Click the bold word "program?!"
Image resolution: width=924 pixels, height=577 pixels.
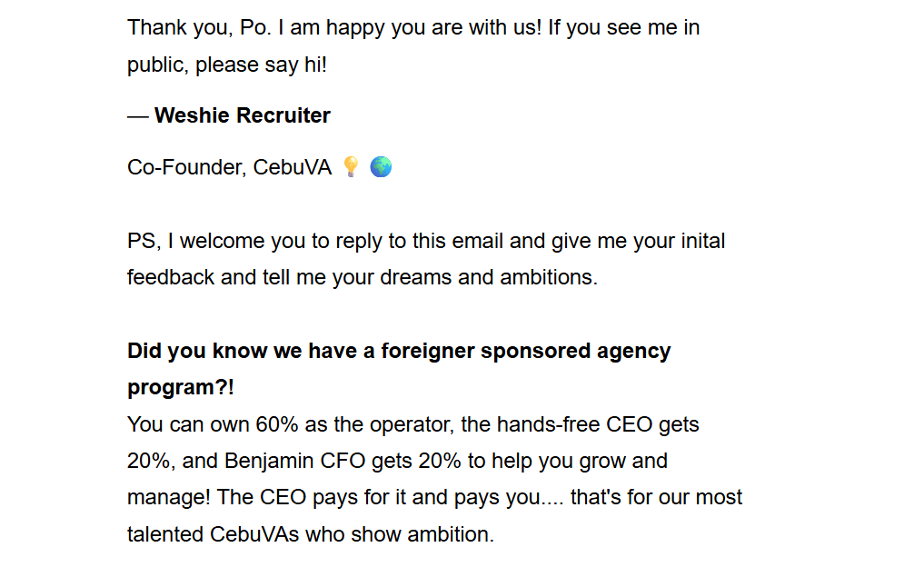point(181,387)
